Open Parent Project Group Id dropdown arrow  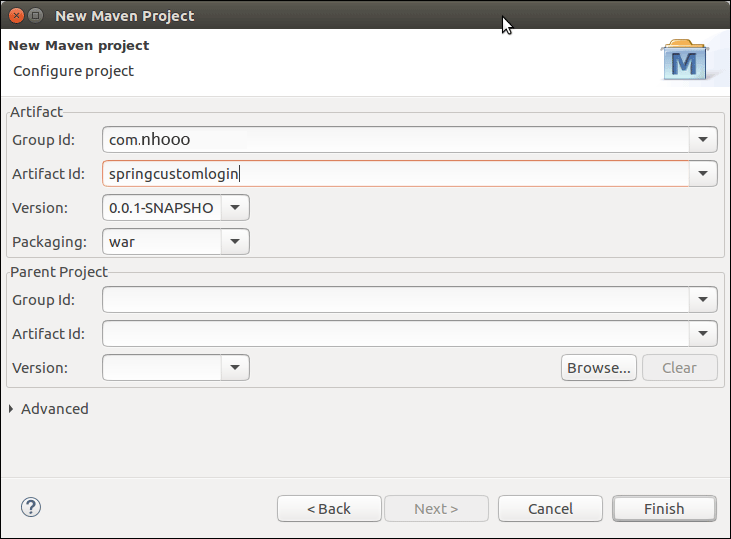point(703,299)
